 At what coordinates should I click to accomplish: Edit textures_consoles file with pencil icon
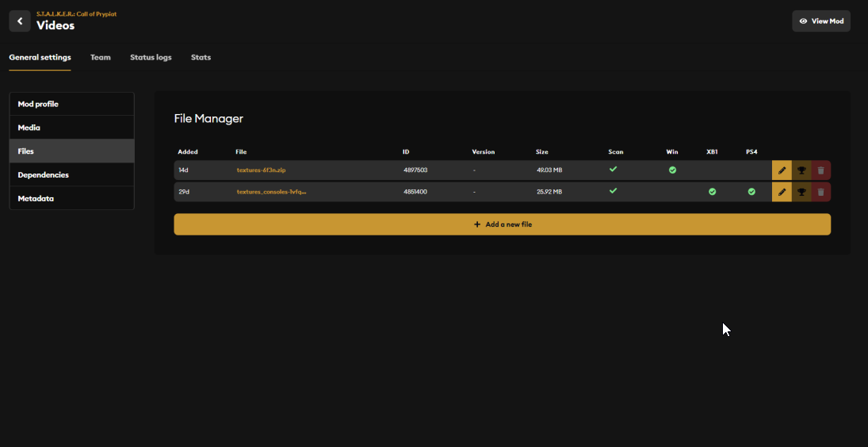782,192
